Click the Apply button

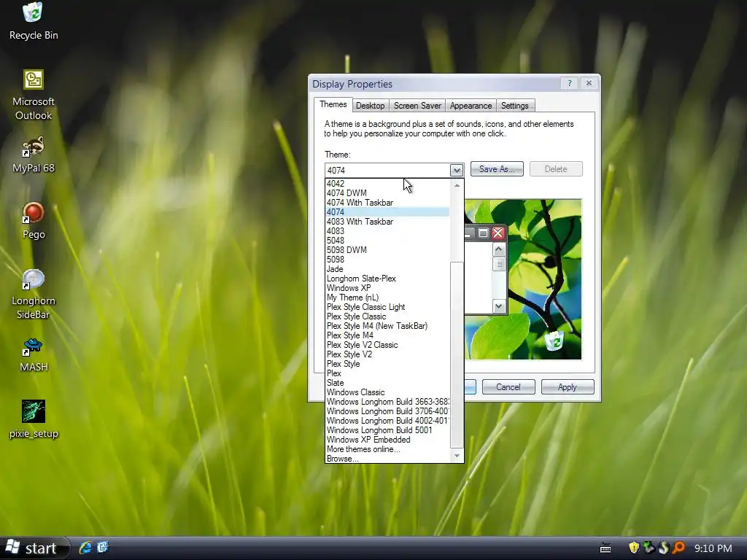pyautogui.click(x=568, y=387)
